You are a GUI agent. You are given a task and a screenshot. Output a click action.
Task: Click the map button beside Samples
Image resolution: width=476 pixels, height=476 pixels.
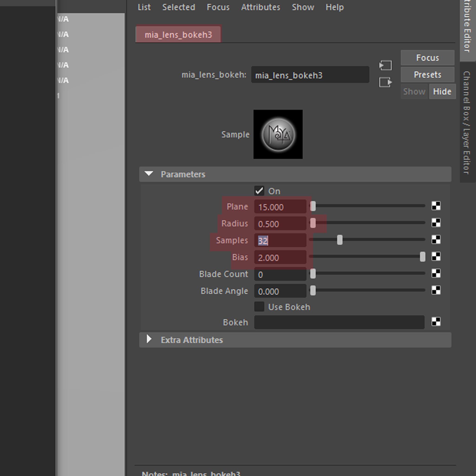(x=436, y=239)
